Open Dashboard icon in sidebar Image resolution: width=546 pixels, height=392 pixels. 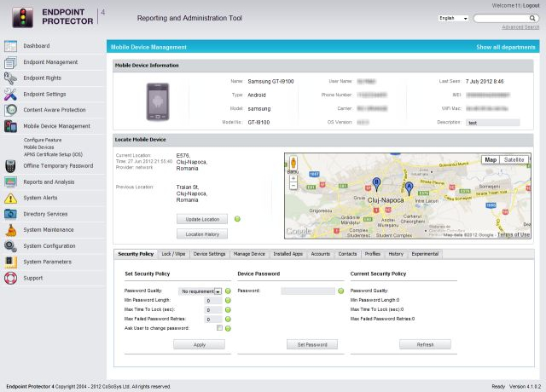[x=10, y=46]
